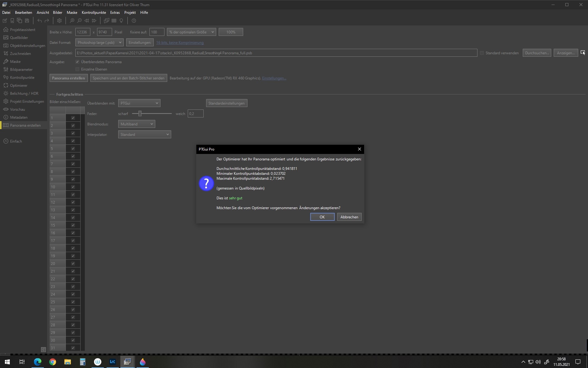This screenshot has width=588, height=368.
Task: Click the grid table toolbar icon
Action: point(114,21)
